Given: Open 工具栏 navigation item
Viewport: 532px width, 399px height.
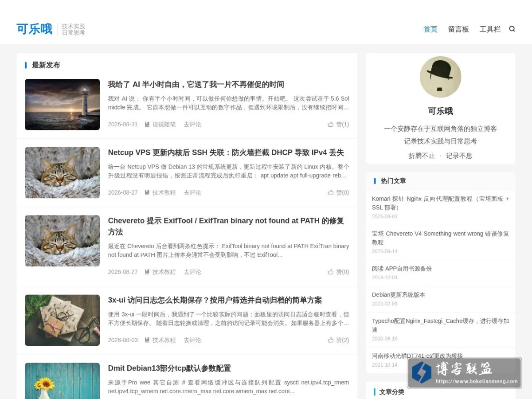Looking at the screenshot, I should pos(490,29).
